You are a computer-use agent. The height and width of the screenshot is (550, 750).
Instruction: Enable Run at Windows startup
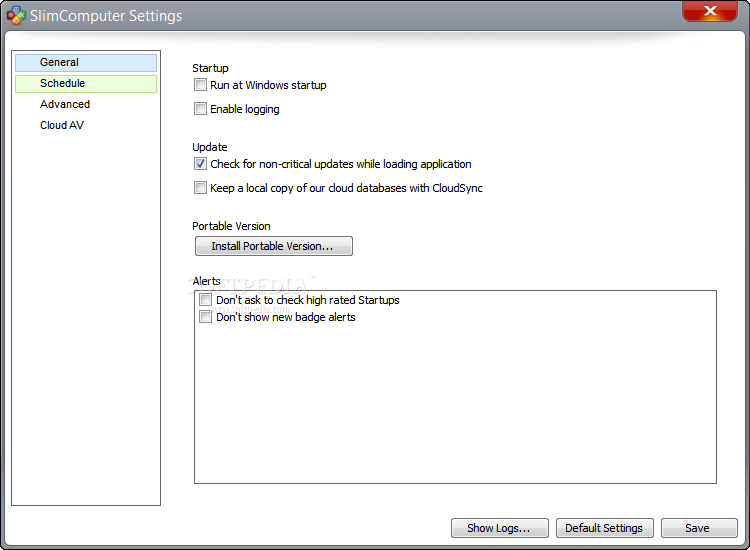[200, 85]
